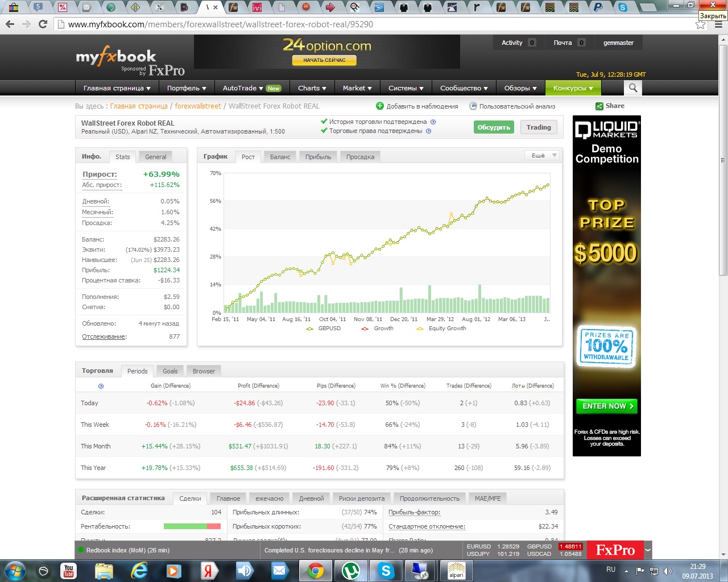Toggle Equity Growth series in chart legend

441,329
